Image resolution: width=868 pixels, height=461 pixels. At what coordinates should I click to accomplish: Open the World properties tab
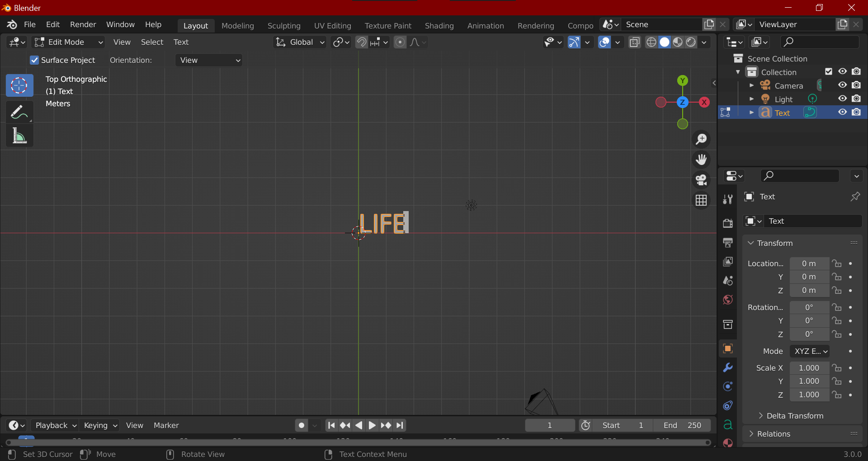click(727, 300)
